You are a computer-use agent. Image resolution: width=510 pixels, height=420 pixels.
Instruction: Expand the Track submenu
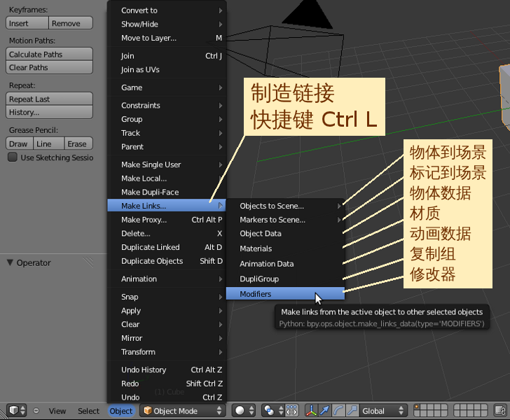click(x=167, y=133)
